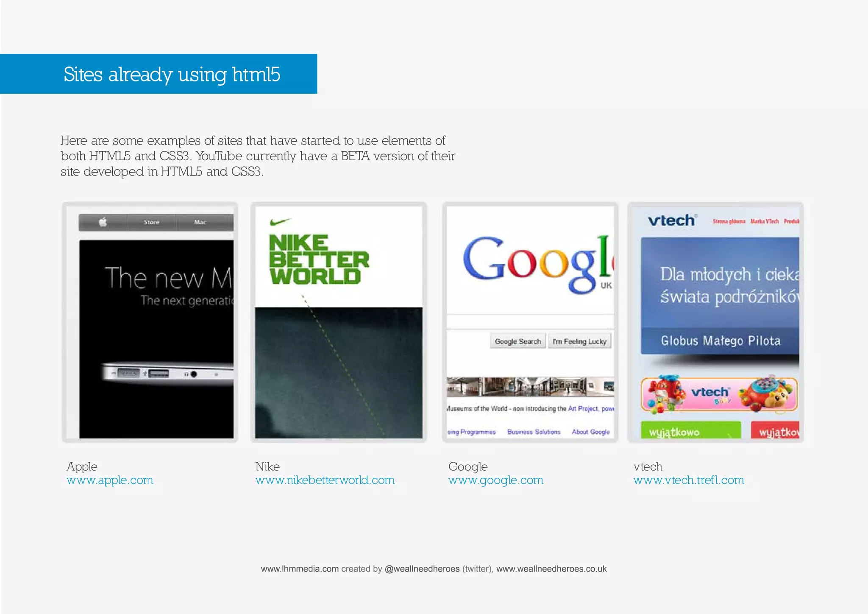Image resolution: width=868 pixels, height=614 pixels.
Task: Open www.weallneedheroes.co.uk footer link
Action: (x=551, y=569)
